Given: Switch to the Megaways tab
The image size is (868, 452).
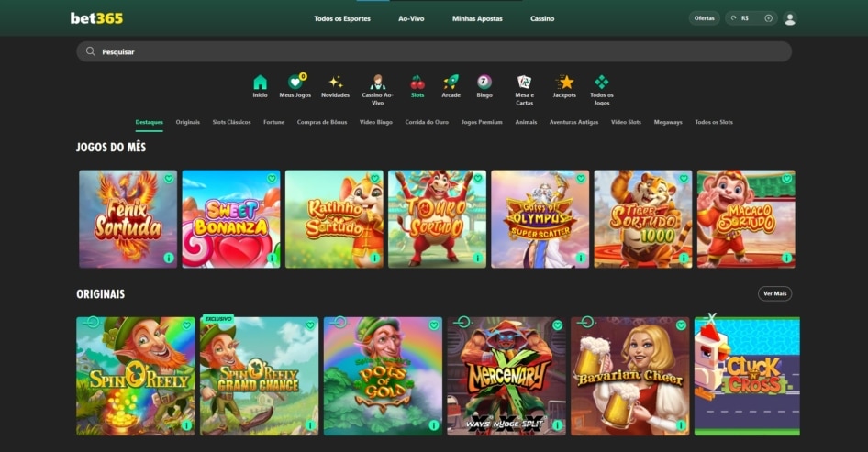Looking at the screenshot, I should tap(668, 122).
